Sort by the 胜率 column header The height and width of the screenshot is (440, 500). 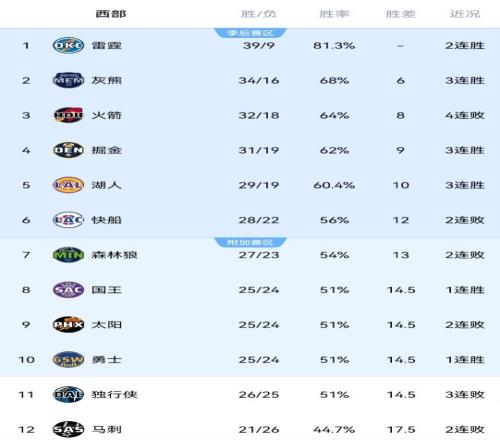coord(334,14)
